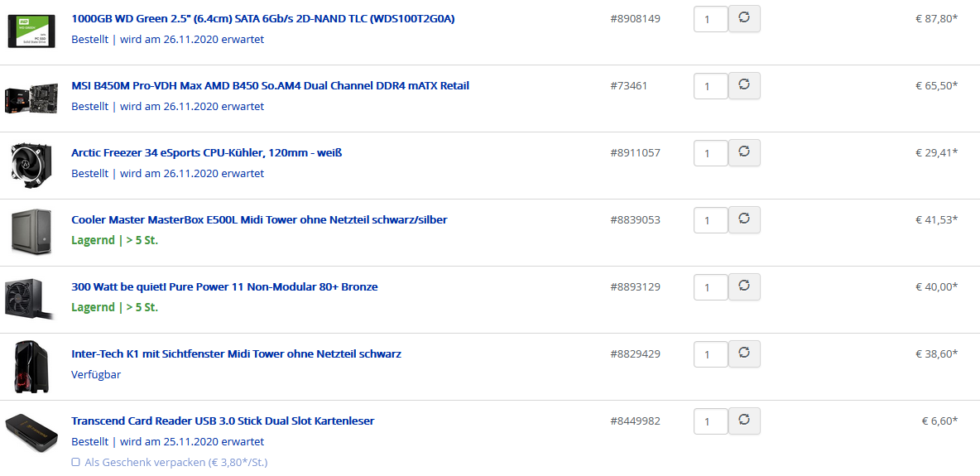
Task: Update quantity icon for Arctic Freezer 34 cooler
Action: pyautogui.click(x=744, y=152)
